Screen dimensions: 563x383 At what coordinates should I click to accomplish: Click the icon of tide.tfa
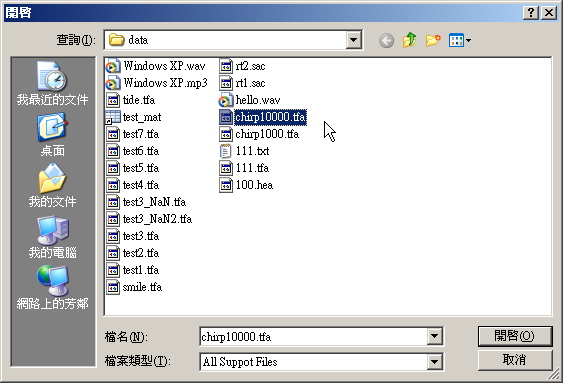pyautogui.click(x=113, y=100)
